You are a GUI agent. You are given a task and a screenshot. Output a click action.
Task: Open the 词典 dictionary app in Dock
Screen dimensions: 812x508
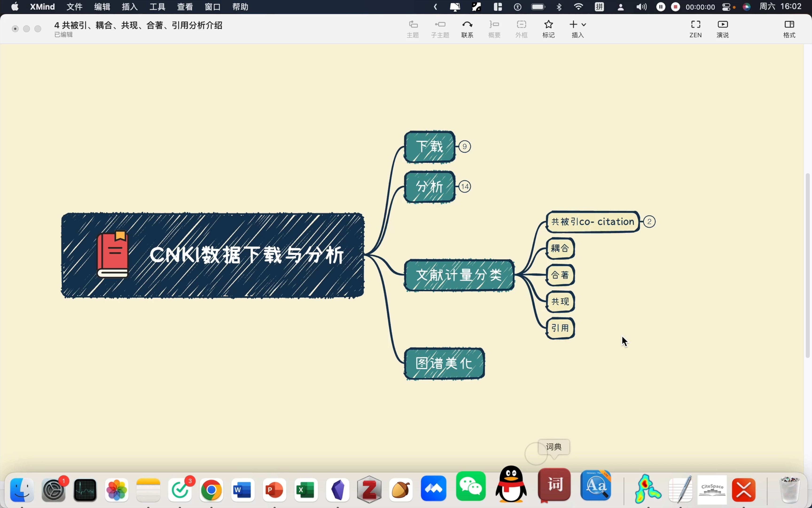[554, 485]
